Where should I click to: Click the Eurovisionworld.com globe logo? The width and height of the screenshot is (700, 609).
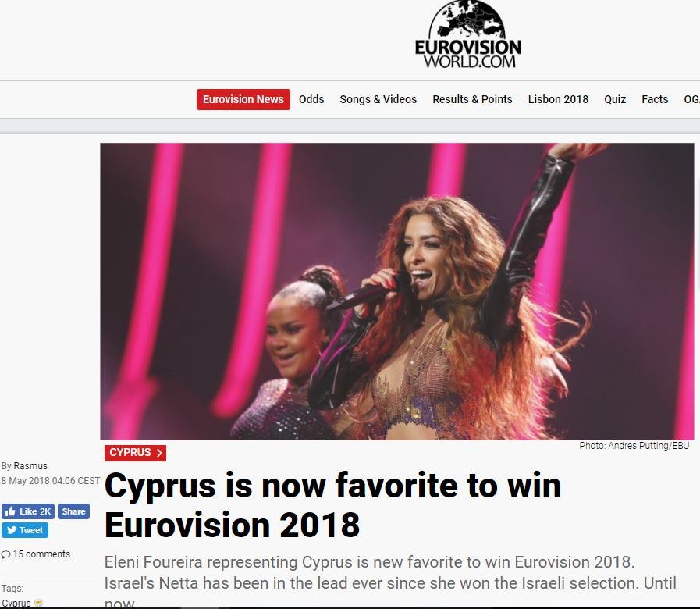pyautogui.click(x=467, y=34)
